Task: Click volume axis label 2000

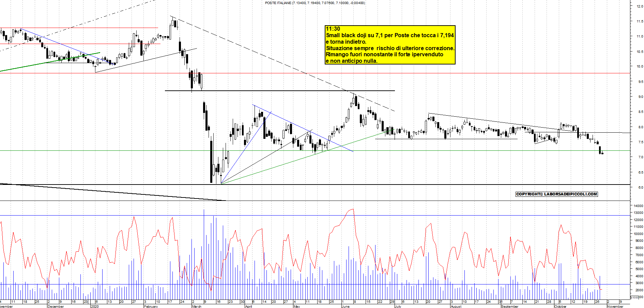Action: pyautogui.click(x=639, y=290)
